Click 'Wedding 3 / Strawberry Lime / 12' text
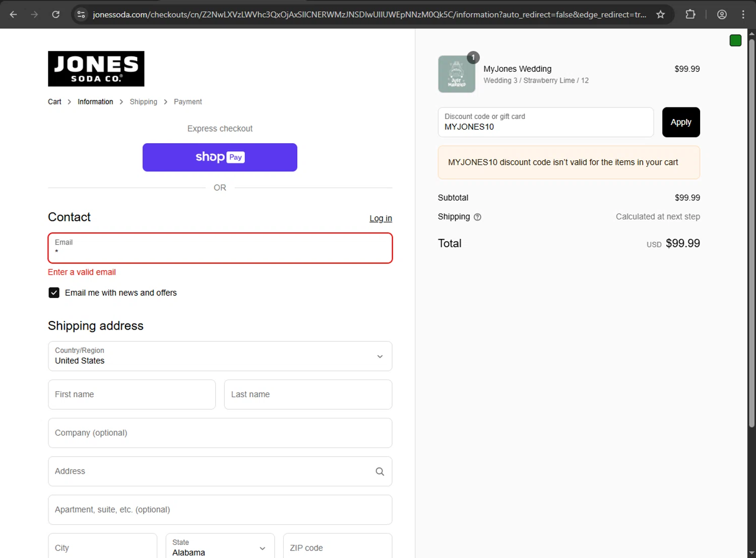The height and width of the screenshot is (558, 756). (536, 81)
